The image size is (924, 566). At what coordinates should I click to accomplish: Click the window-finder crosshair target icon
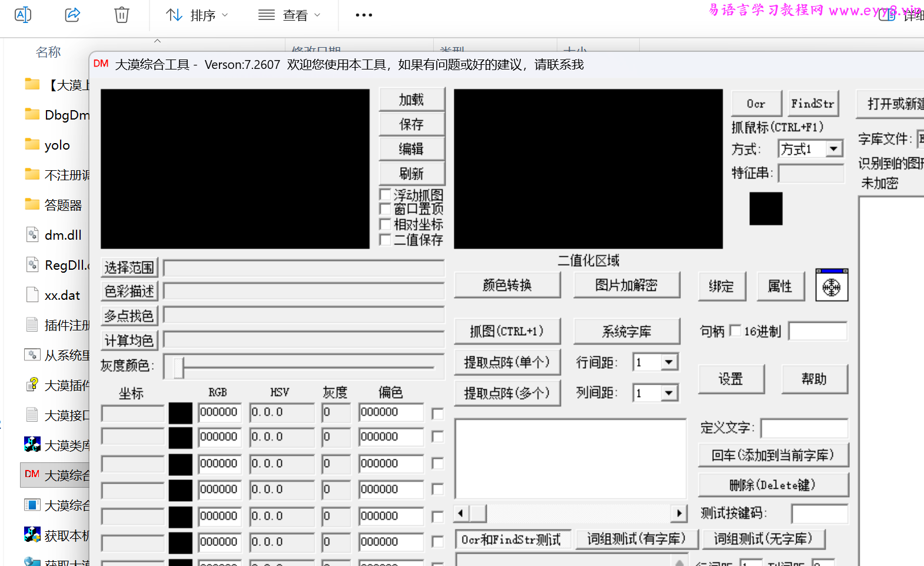coord(831,286)
